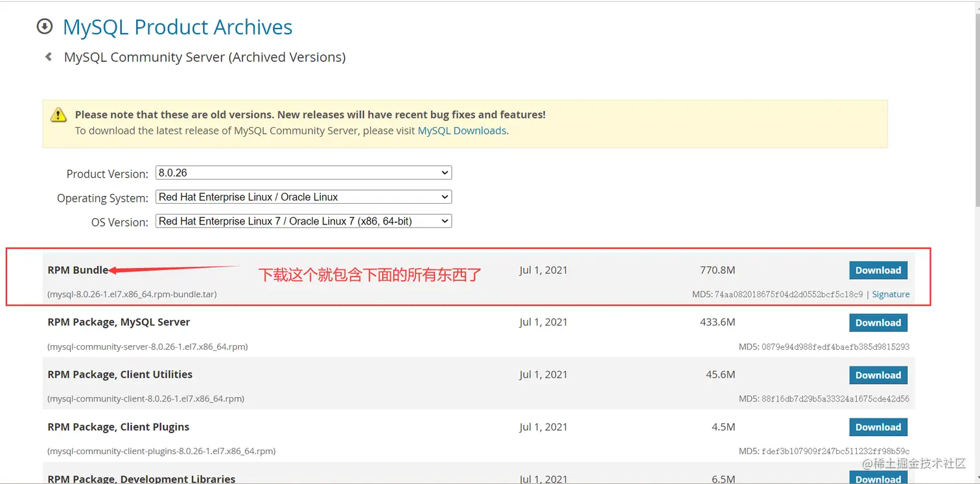
Task: Download RPM Package, Client Plugins
Action: point(878,427)
